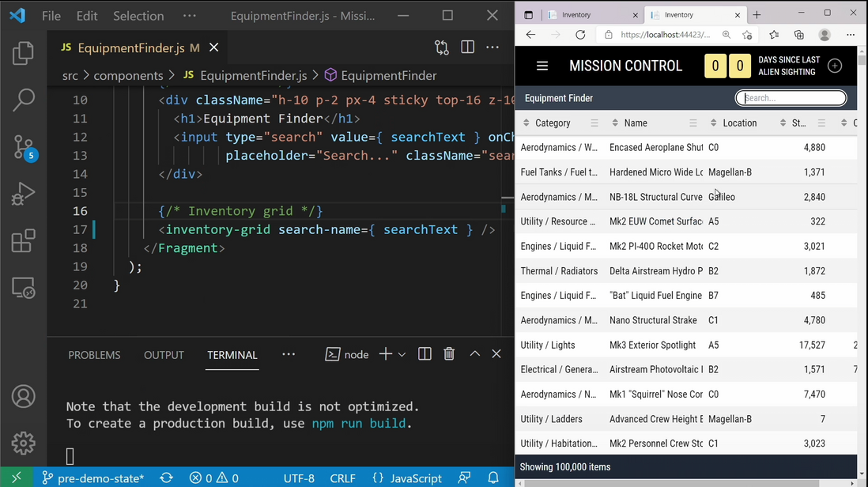Open Source Control view with 5 changes
The height and width of the screenshot is (487, 868).
click(x=24, y=148)
